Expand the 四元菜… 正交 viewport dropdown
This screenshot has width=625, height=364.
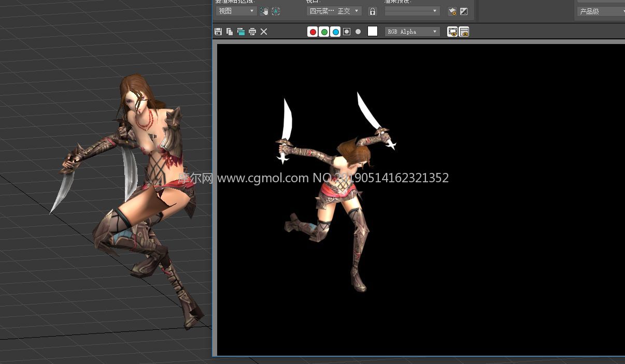(334, 11)
